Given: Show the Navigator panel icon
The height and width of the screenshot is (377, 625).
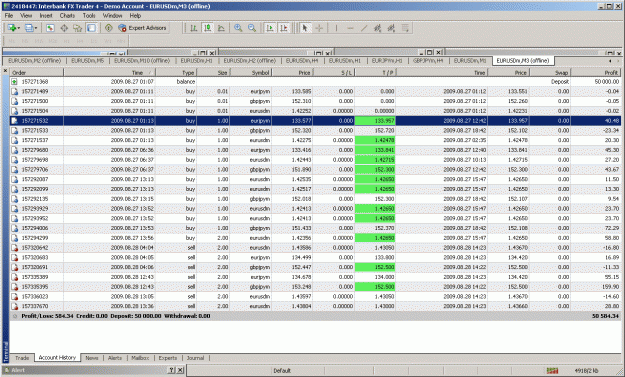Looking at the screenshot, I should pyautogui.click(x=77, y=28).
